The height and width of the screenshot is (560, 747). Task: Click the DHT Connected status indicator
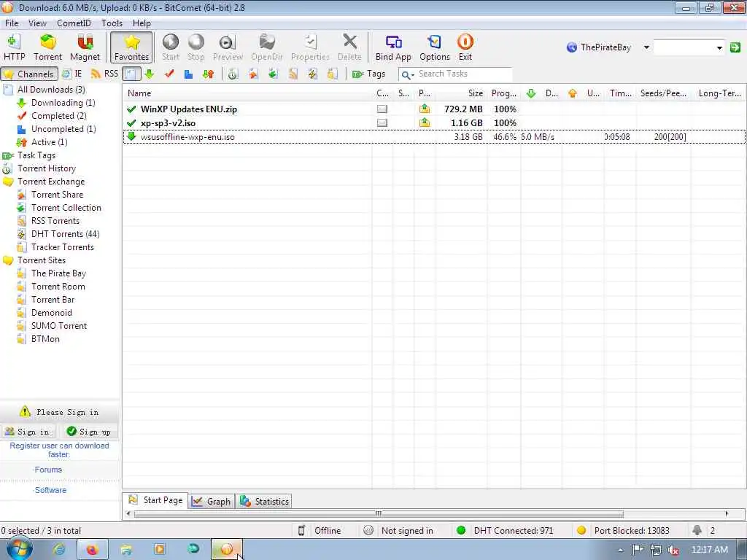click(505, 531)
